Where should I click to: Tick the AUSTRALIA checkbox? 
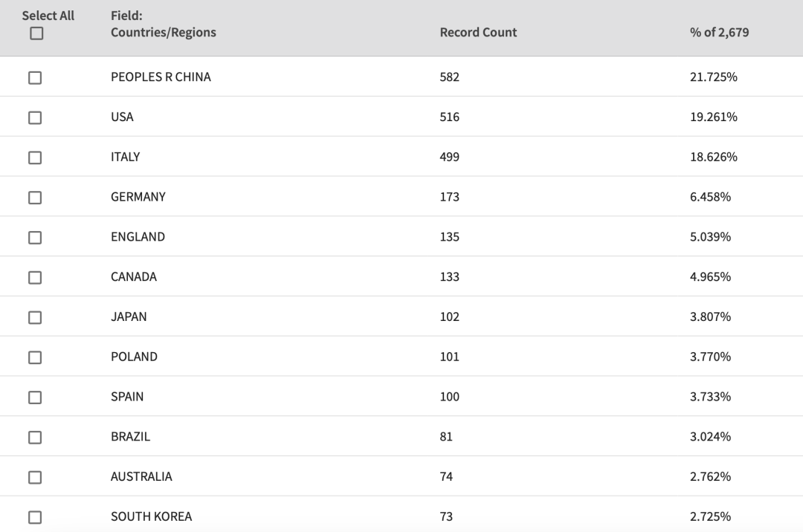point(35,477)
